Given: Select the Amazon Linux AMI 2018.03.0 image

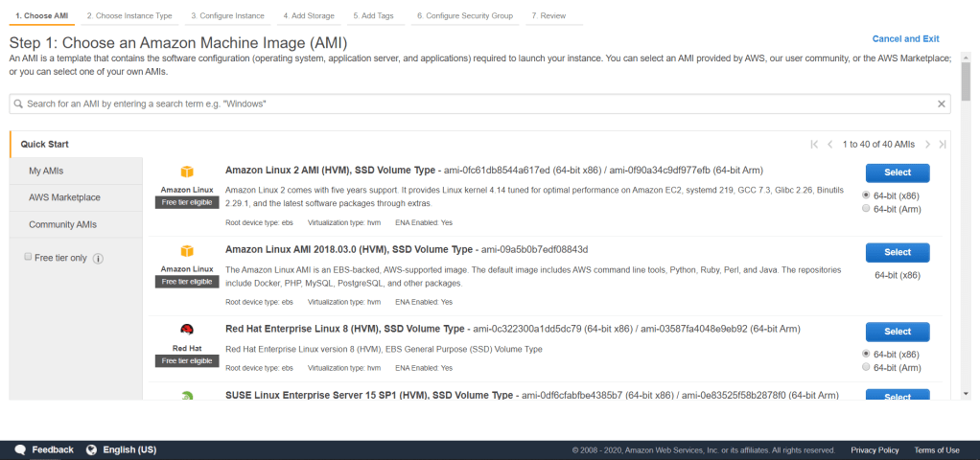Looking at the screenshot, I should [x=898, y=252].
